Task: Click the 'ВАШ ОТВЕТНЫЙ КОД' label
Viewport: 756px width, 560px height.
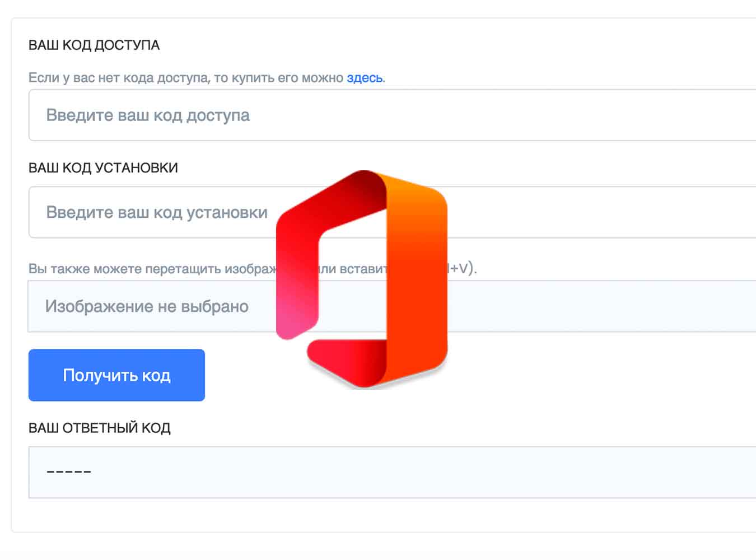Action: [x=100, y=428]
